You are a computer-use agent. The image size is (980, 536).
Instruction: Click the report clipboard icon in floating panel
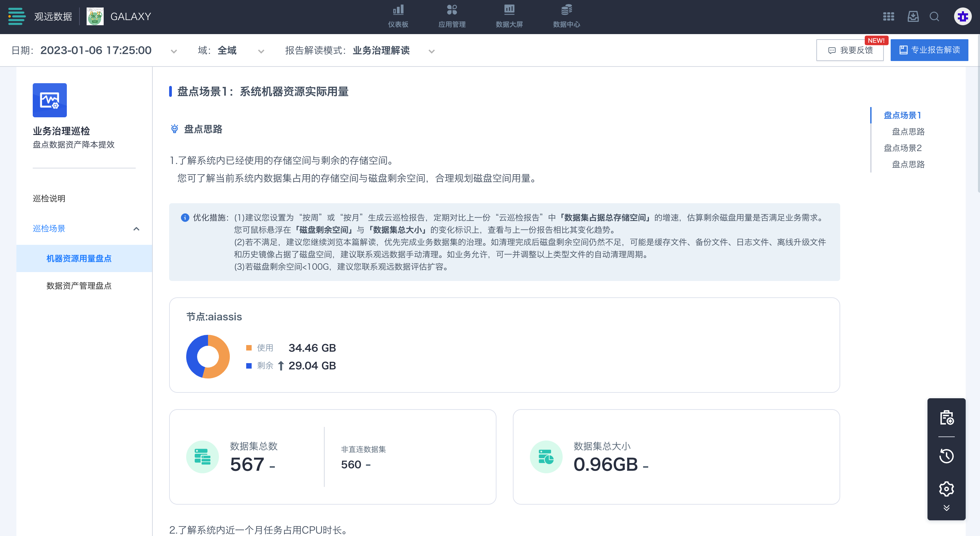click(x=946, y=418)
